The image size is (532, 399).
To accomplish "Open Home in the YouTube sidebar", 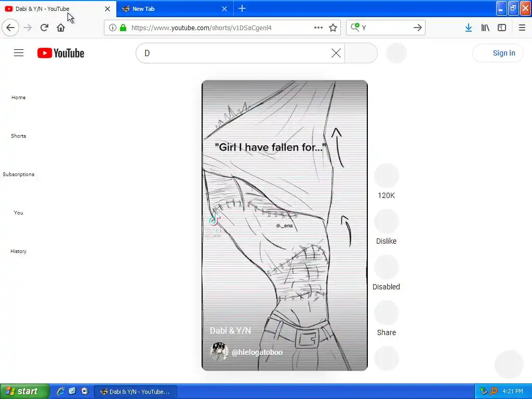I will [x=18, y=97].
